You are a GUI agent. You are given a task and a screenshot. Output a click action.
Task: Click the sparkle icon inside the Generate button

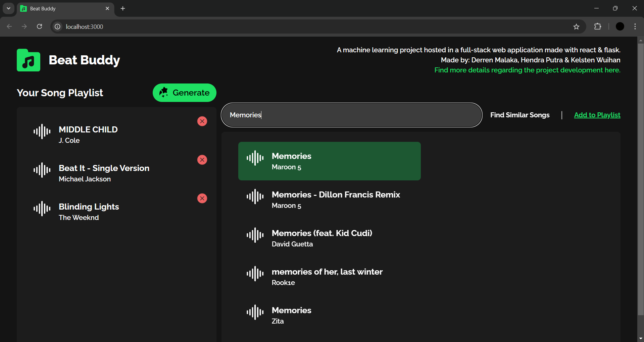point(164,93)
